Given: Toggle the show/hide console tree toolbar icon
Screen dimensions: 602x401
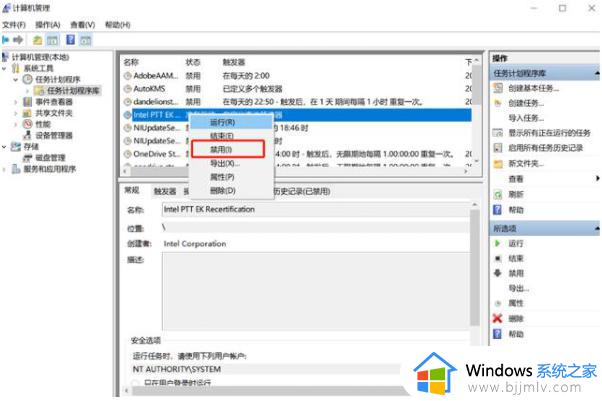Looking at the screenshot, I should pyautogui.click(x=52, y=40).
